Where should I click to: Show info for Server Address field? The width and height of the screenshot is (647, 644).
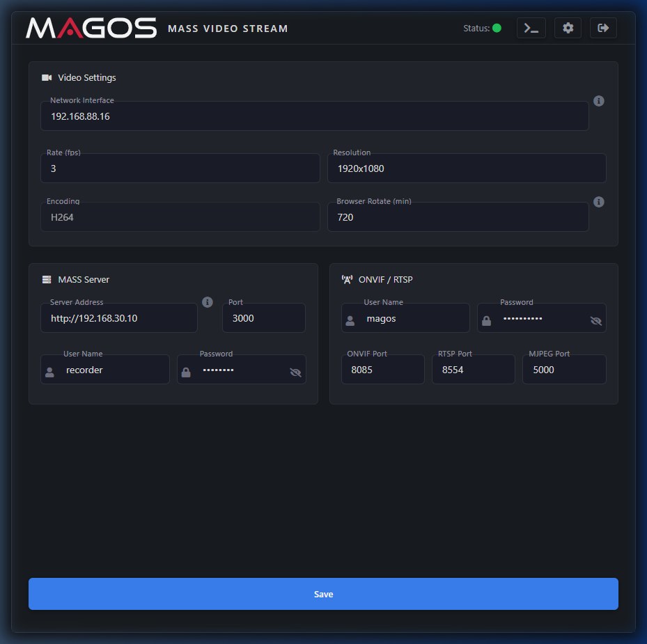click(208, 302)
